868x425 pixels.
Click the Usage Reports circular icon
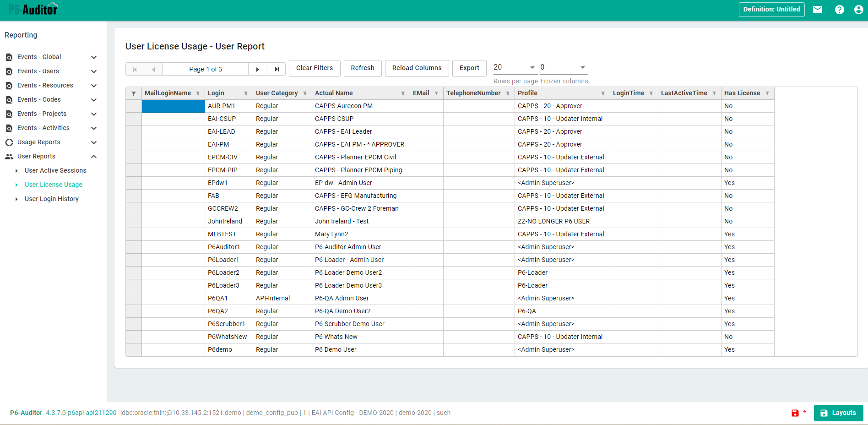click(9, 142)
